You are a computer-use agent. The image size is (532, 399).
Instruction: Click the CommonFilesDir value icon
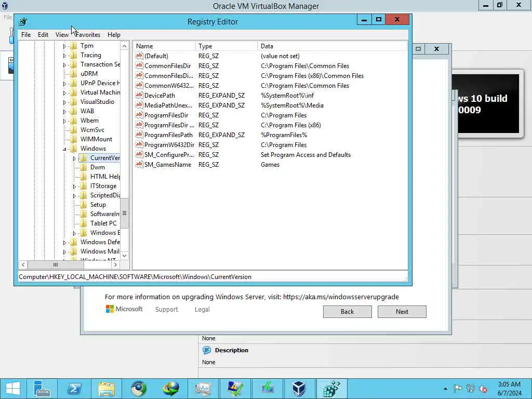coord(139,65)
